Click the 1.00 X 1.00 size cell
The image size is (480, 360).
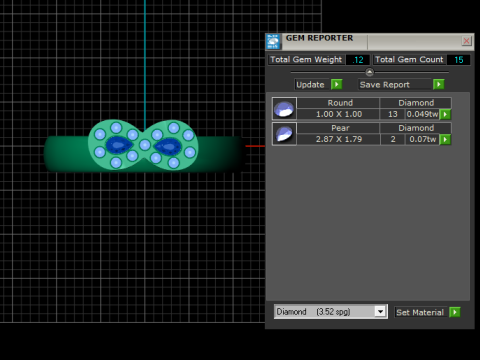(x=338, y=114)
